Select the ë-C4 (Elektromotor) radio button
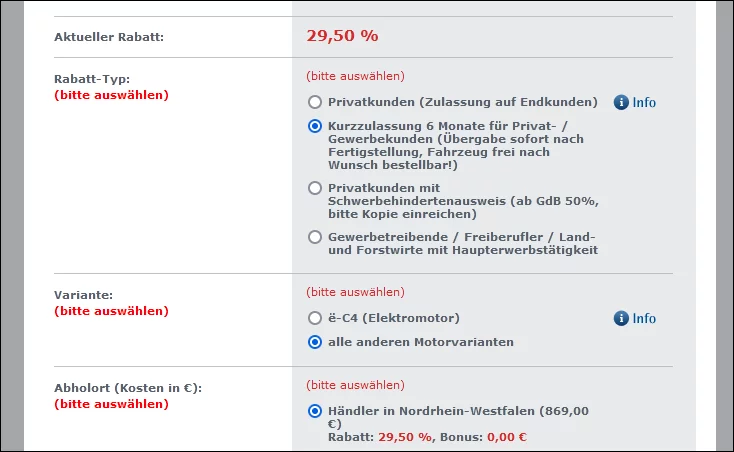 [x=315, y=318]
